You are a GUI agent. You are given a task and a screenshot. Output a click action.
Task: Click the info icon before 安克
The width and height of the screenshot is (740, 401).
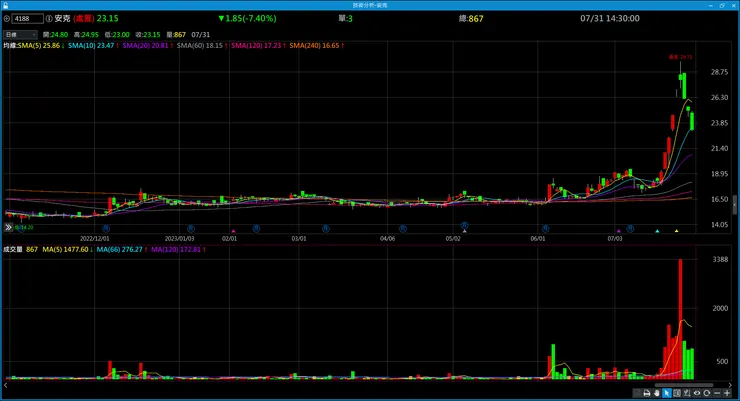coord(49,19)
